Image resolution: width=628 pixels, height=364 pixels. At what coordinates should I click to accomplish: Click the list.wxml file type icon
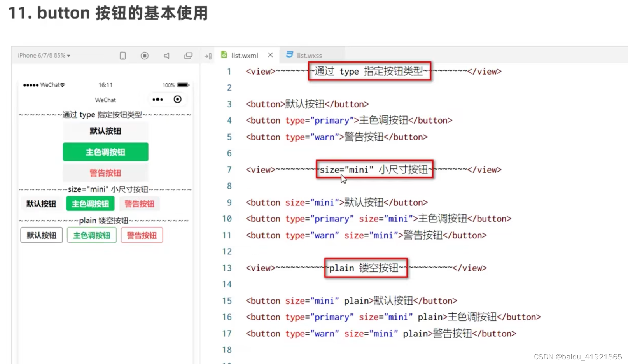tap(224, 55)
